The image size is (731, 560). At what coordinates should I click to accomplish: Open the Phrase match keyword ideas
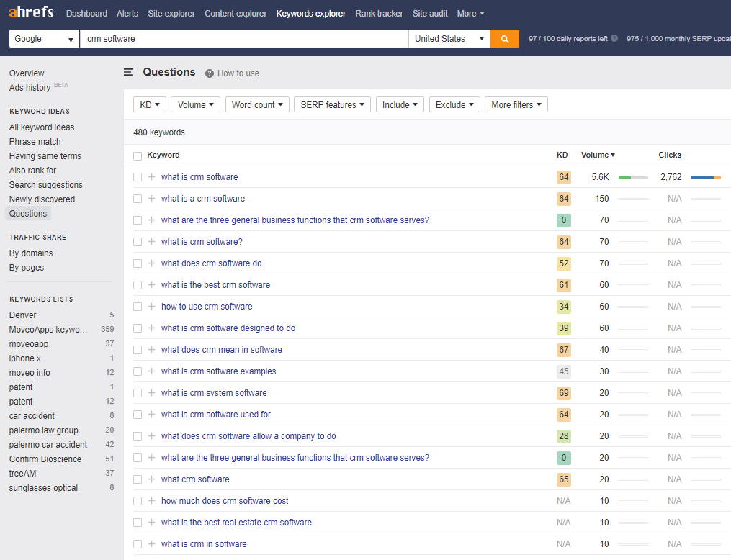[35, 142]
